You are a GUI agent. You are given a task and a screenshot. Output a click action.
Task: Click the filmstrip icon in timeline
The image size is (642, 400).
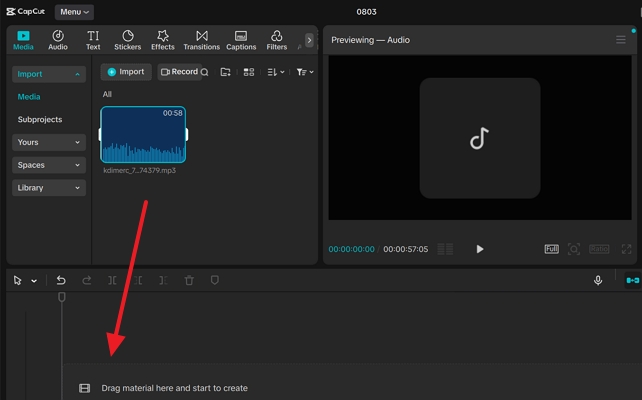(x=84, y=388)
